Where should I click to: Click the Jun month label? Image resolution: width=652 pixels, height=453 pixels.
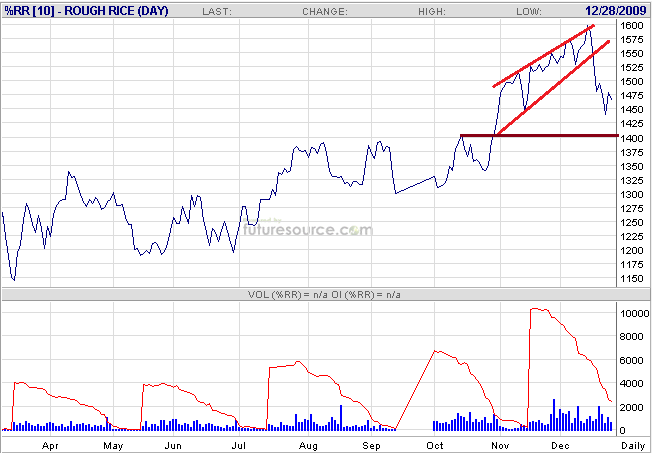pyautogui.click(x=173, y=446)
